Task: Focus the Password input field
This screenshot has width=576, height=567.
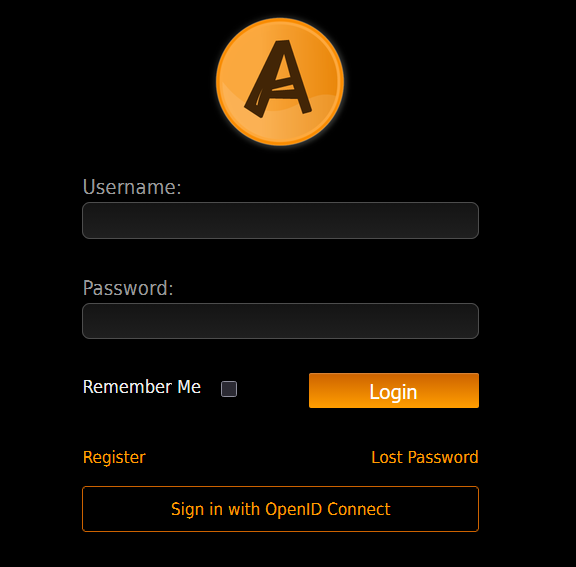Action: tap(280, 321)
